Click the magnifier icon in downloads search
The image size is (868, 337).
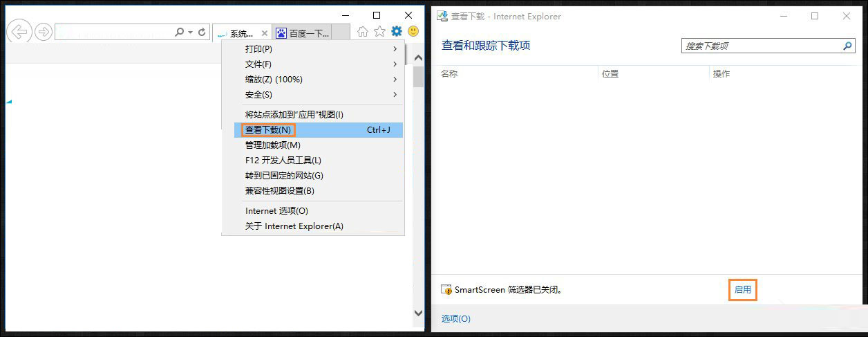coord(847,46)
